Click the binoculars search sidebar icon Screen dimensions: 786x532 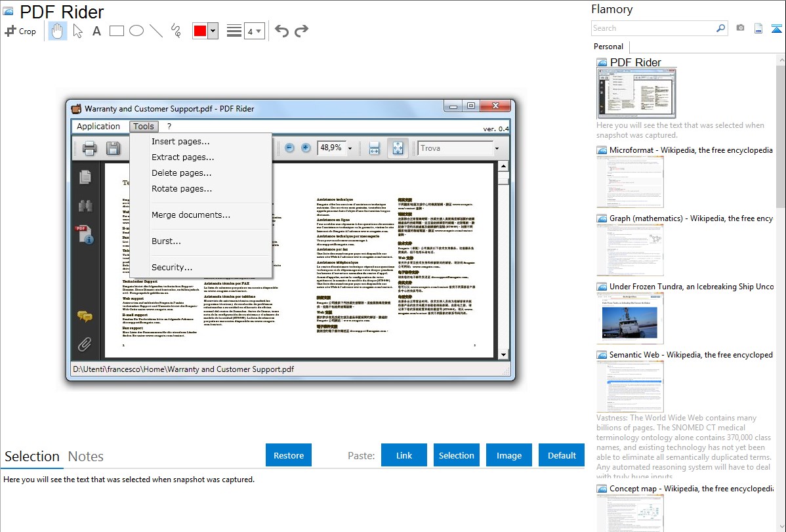point(85,205)
